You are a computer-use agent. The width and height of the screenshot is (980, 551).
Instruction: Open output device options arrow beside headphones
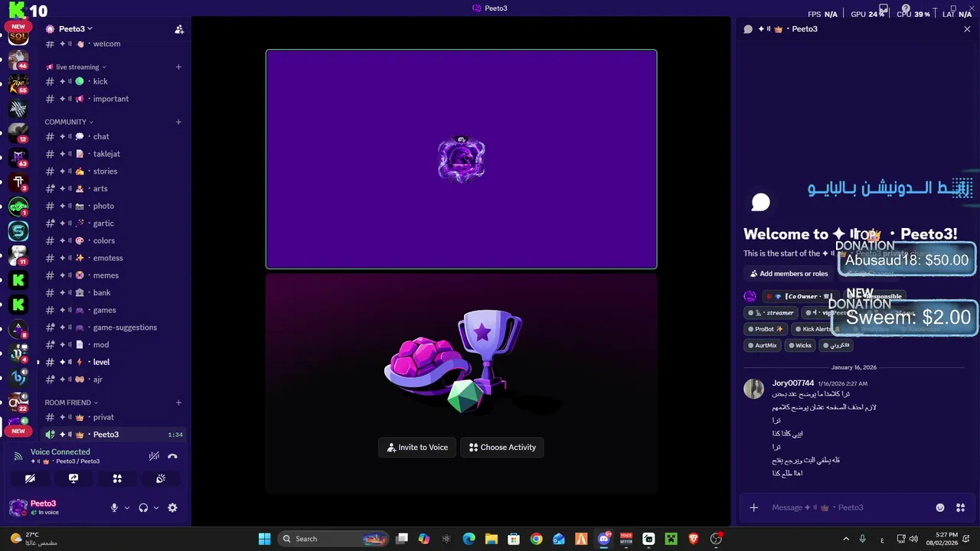156,507
